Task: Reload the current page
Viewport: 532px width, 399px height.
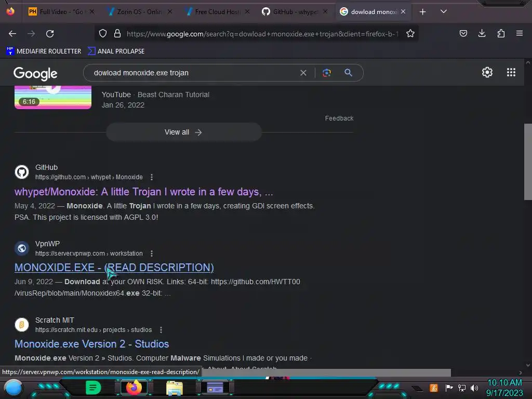Action: click(x=50, y=34)
